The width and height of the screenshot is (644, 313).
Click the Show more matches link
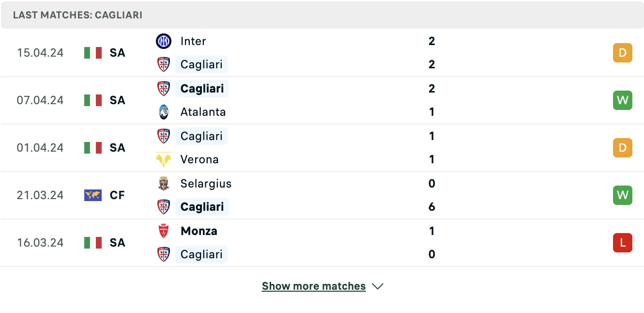(x=314, y=286)
